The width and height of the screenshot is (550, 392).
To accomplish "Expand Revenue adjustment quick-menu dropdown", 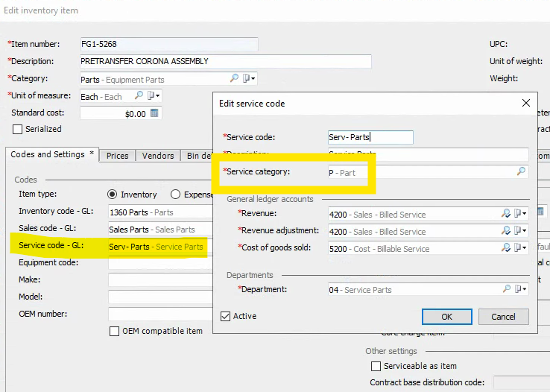I will pyautogui.click(x=520, y=230).
